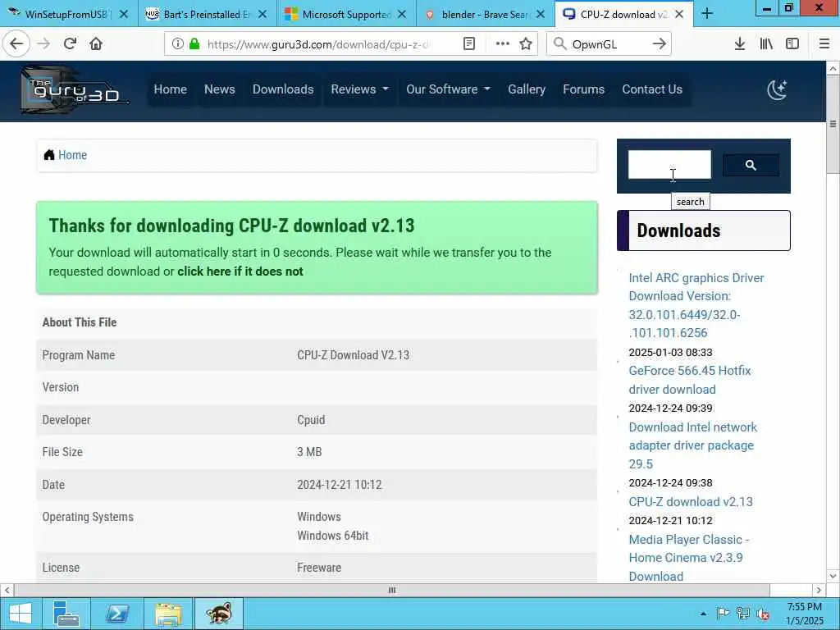
Task: Open the library icon in toolbar
Action: pos(766,44)
